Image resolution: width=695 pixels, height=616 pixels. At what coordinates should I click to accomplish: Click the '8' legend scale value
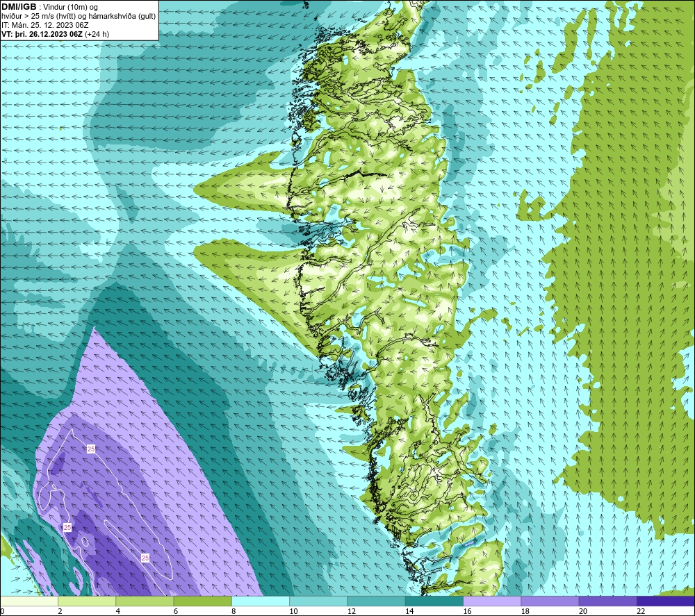[x=234, y=611]
